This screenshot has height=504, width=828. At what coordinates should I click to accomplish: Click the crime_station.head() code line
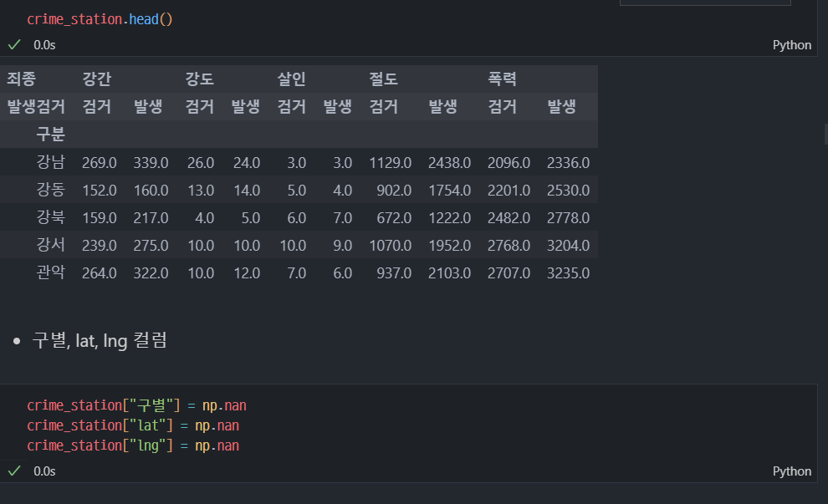[x=100, y=19]
